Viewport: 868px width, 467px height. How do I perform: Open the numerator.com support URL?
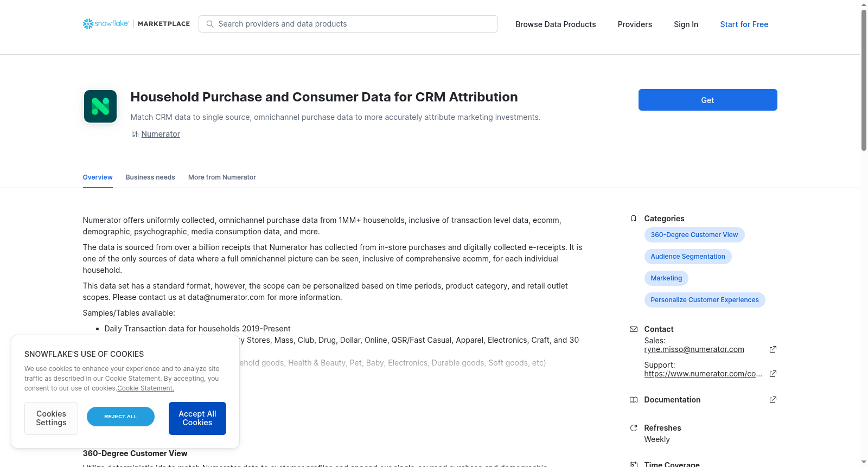703,374
